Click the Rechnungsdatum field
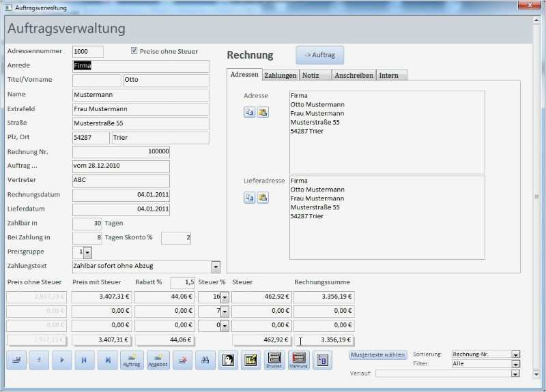The height and width of the screenshot is (392, 546). [x=121, y=195]
